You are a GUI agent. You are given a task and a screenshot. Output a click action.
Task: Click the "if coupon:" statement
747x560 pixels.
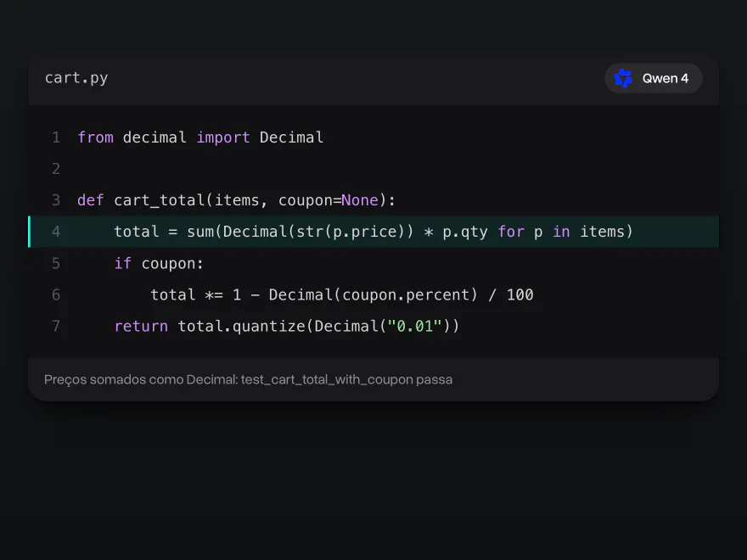click(x=159, y=263)
